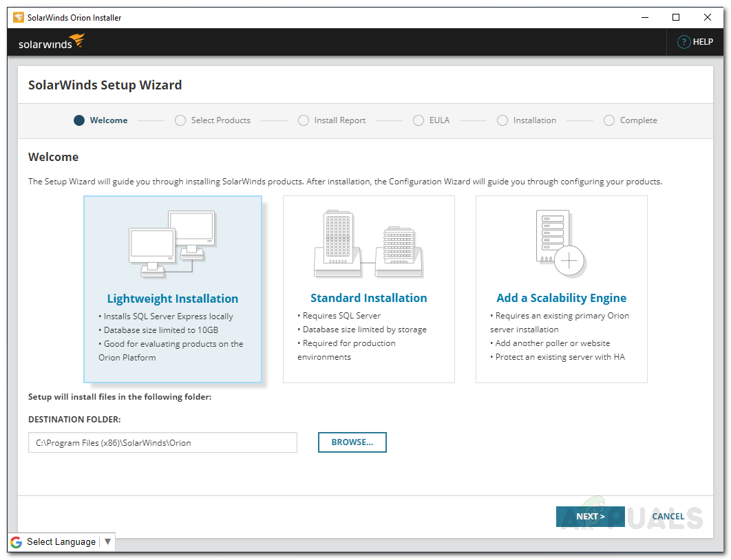
Task: Click the CANCEL button
Action: tap(668, 516)
